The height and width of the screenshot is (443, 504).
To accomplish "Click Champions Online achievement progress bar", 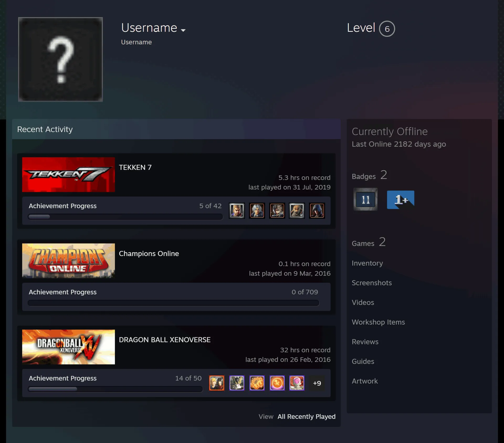I will [173, 303].
